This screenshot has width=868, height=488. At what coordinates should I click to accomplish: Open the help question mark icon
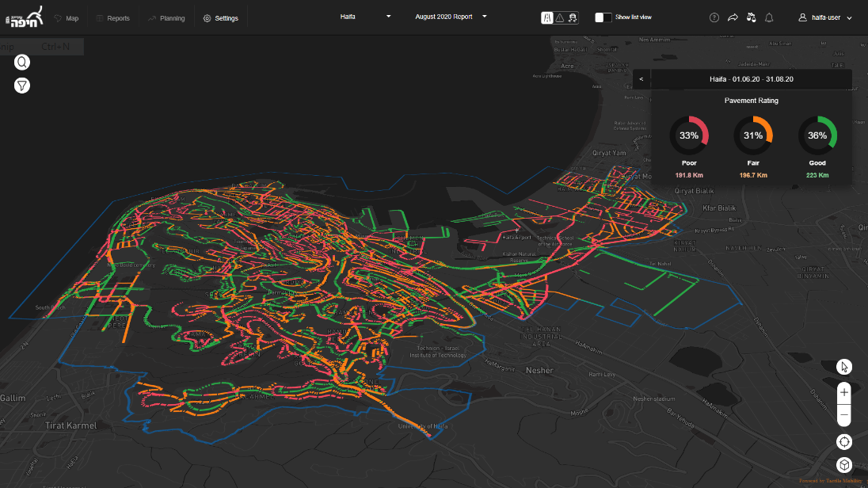click(714, 17)
